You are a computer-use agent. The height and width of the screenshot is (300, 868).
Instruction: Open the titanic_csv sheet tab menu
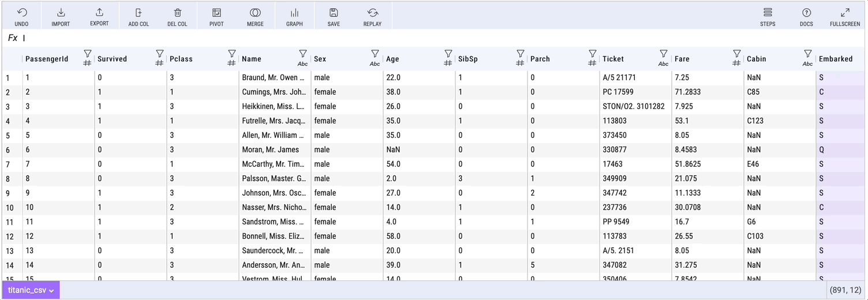tap(31, 290)
